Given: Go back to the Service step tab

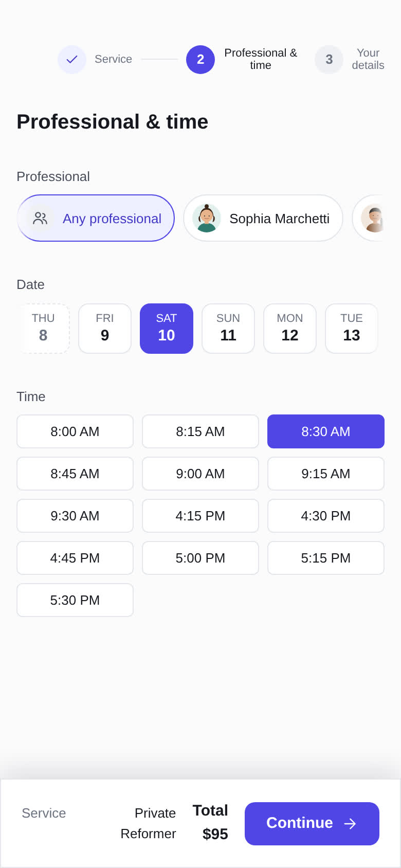Looking at the screenshot, I should coord(113,59).
